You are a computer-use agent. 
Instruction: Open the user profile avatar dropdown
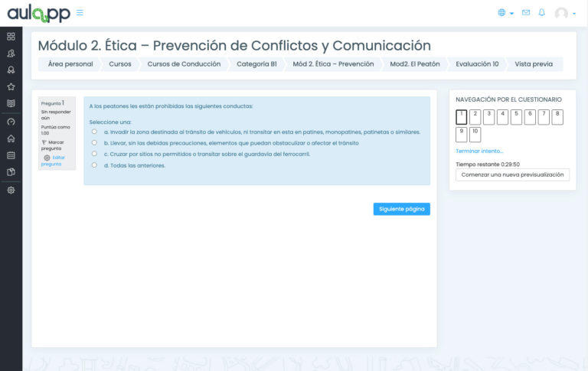point(566,13)
